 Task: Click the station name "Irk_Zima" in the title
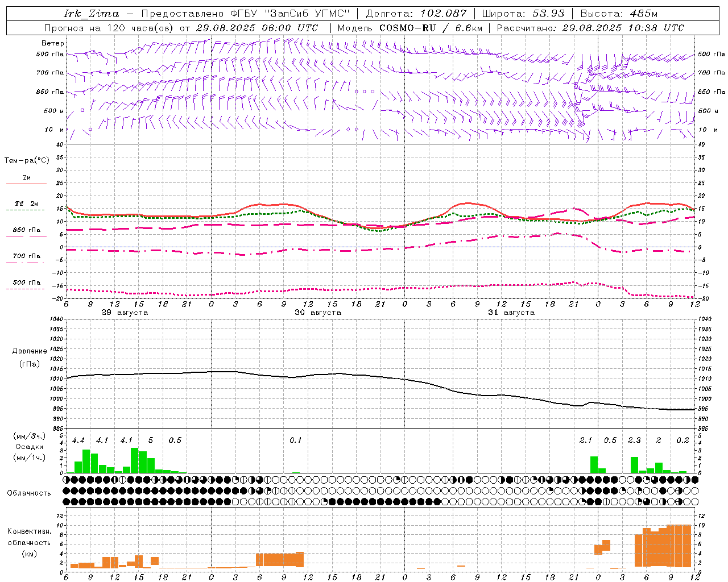92,14
